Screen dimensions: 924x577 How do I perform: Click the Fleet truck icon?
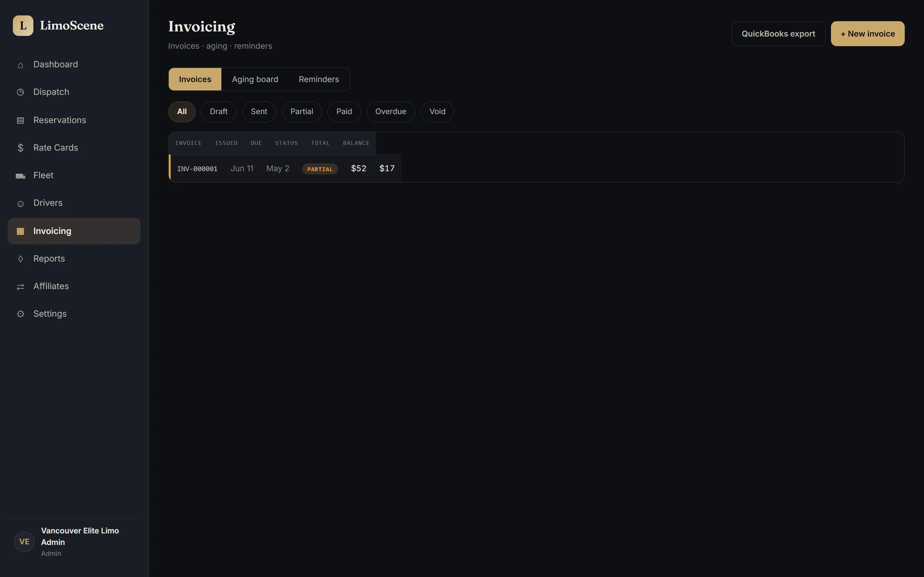pyautogui.click(x=21, y=176)
